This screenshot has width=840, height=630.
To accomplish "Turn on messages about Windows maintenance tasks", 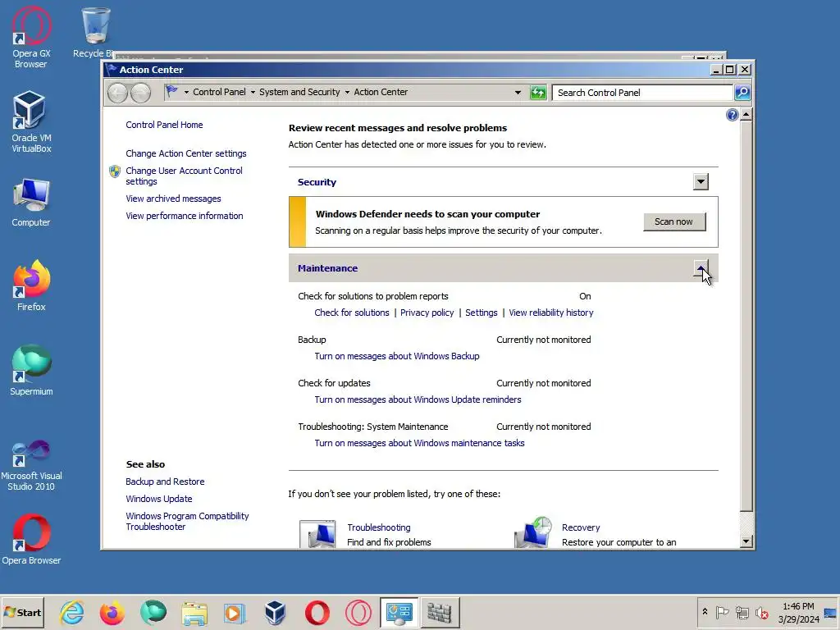I will click(x=419, y=442).
